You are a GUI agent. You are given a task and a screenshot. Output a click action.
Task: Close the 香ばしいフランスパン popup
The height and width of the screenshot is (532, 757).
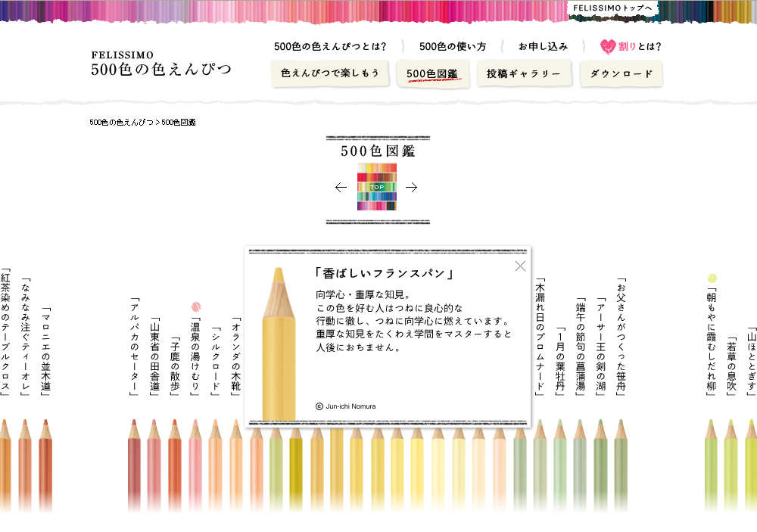point(520,266)
